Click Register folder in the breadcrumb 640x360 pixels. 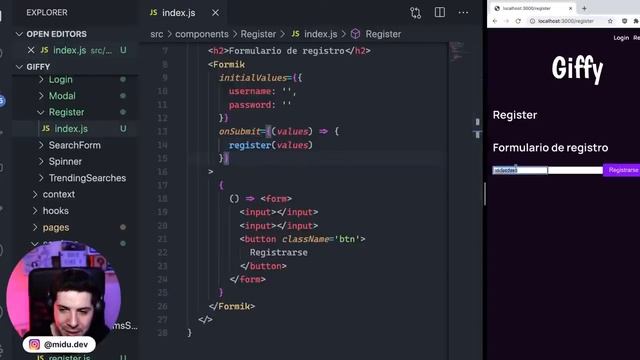pyautogui.click(x=258, y=34)
